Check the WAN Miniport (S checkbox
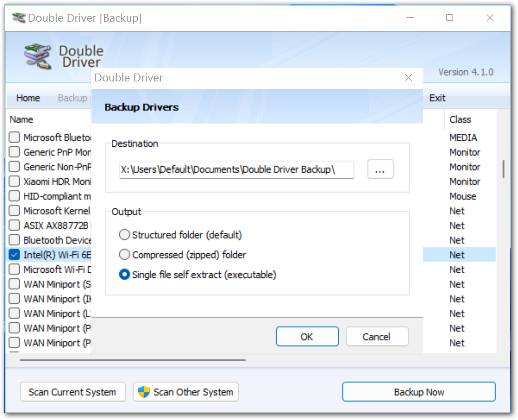The image size is (518, 420). pyautogui.click(x=14, y=284)
